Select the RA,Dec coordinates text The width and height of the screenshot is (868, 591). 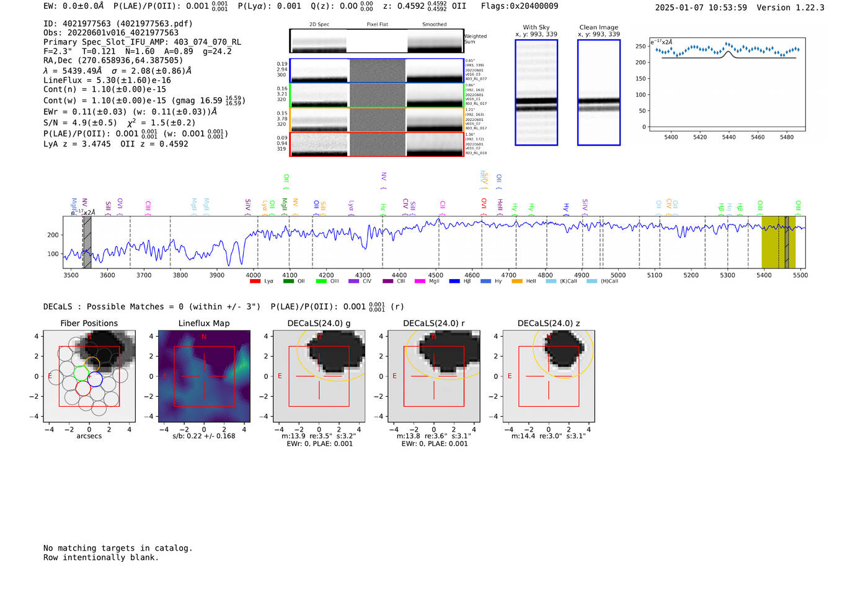tap(113, 60)
